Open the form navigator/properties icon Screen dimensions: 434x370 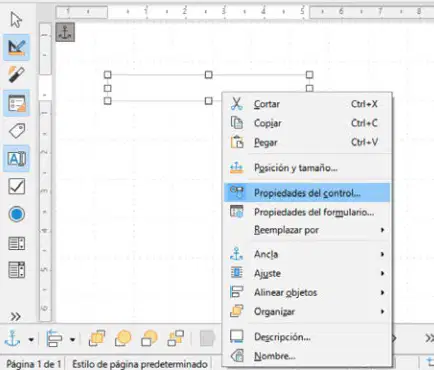point(16,103)
